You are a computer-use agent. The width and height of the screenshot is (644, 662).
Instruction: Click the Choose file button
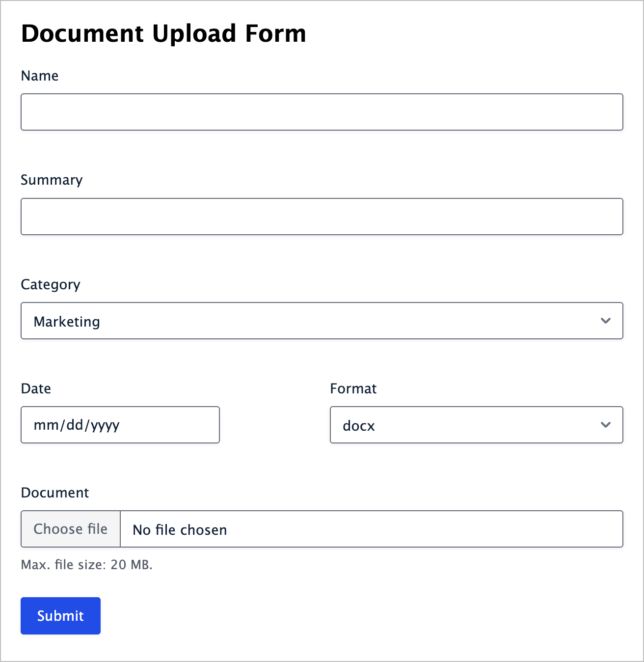pyautogui.click(x=70, y=529)
